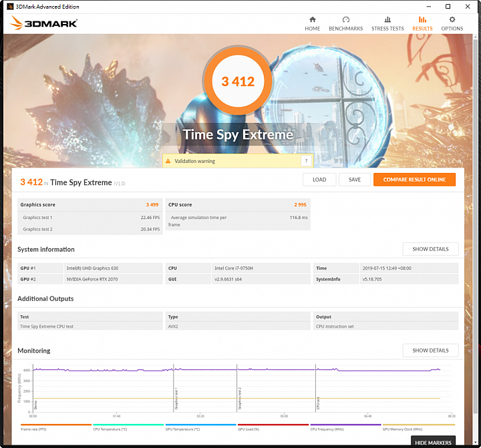Click COMPARE RESULT ONLINE button
The height and width of the screenshot is (448, 481).
(x=414, y=180)
